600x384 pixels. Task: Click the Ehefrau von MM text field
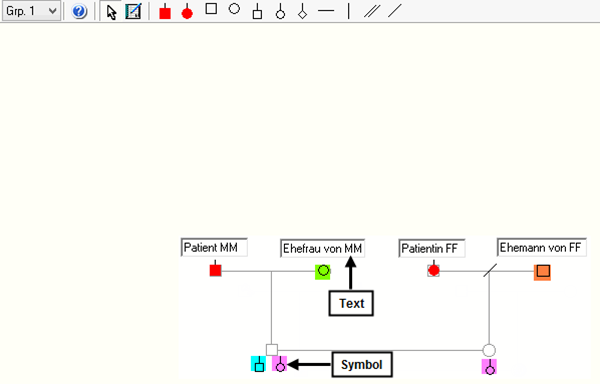click(323, 249)
